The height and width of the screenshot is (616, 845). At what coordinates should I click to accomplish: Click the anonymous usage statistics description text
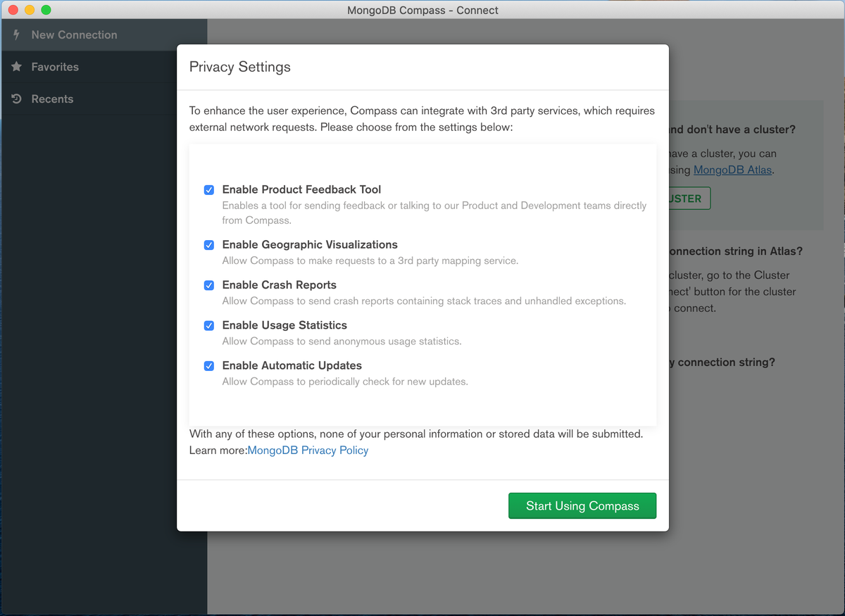tap(342, 341)
